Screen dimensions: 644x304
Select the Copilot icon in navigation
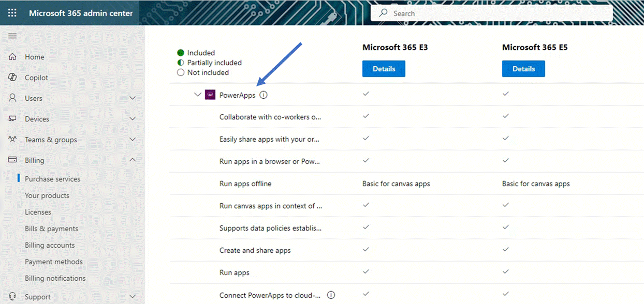pos(12,78)
